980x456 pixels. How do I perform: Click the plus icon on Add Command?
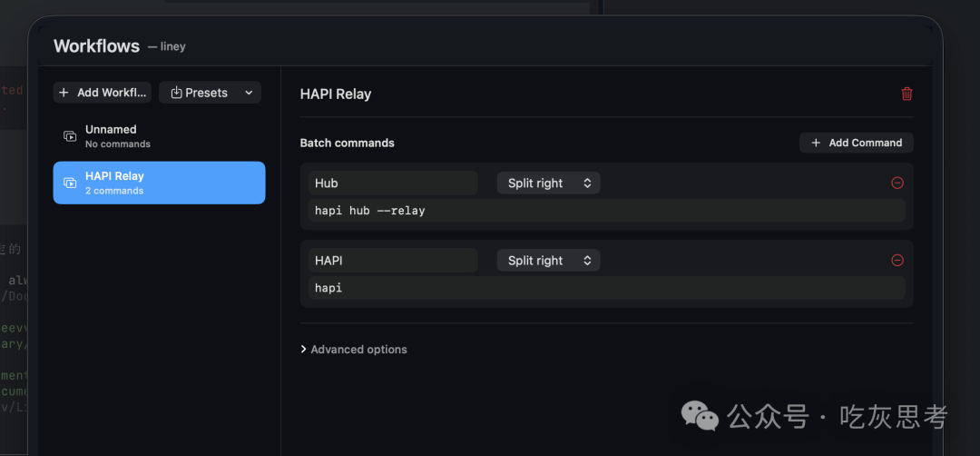pyautogui.click(x=816, y=143)
